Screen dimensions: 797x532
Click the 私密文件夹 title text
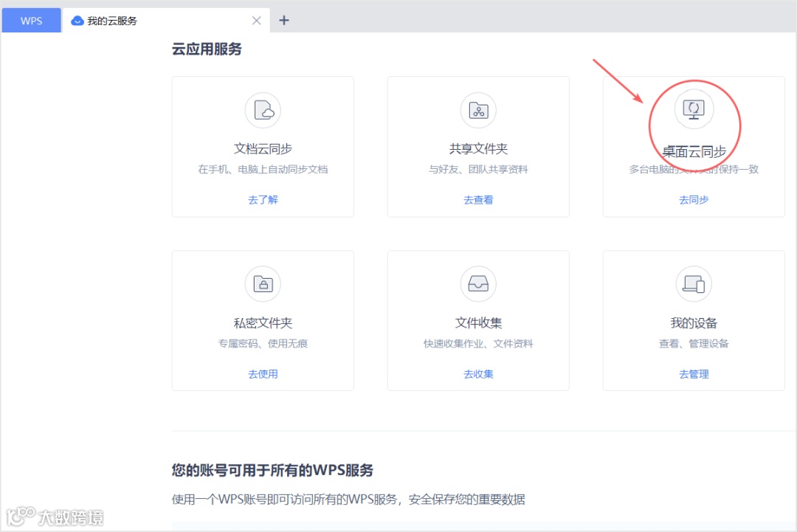[x=263, y=322]
